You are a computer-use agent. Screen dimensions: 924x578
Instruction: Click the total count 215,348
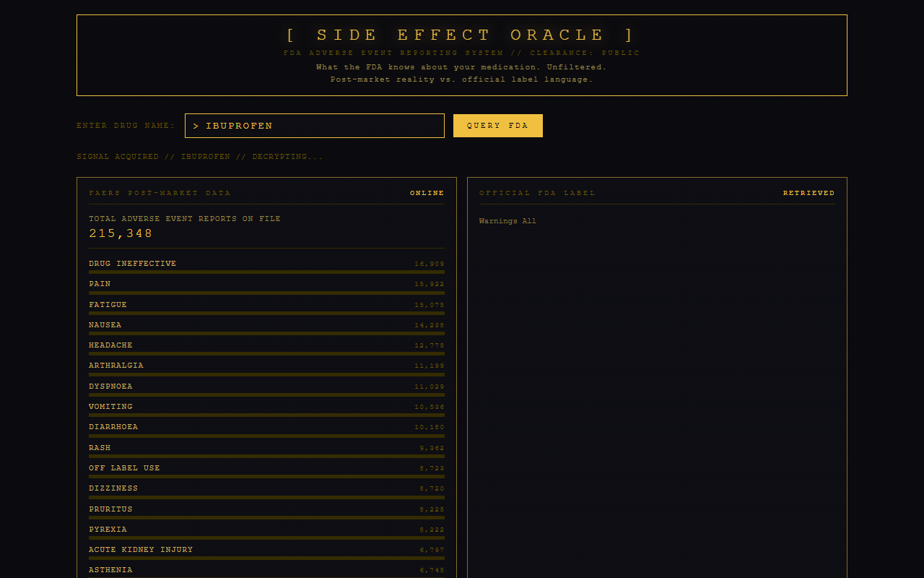coord(121,233)
